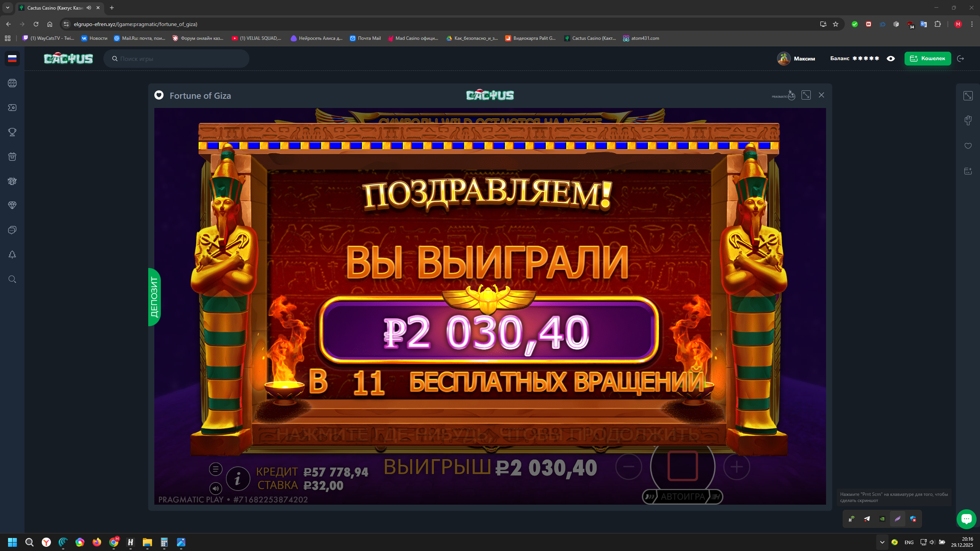Open the Автоигра autoplay option
980x551 pixels.
point(682,497)
